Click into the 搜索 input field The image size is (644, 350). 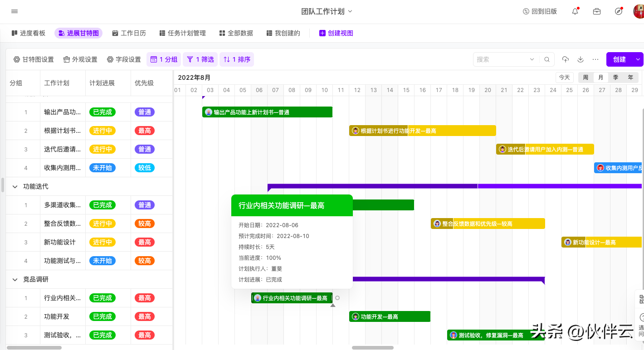[501, 59]
